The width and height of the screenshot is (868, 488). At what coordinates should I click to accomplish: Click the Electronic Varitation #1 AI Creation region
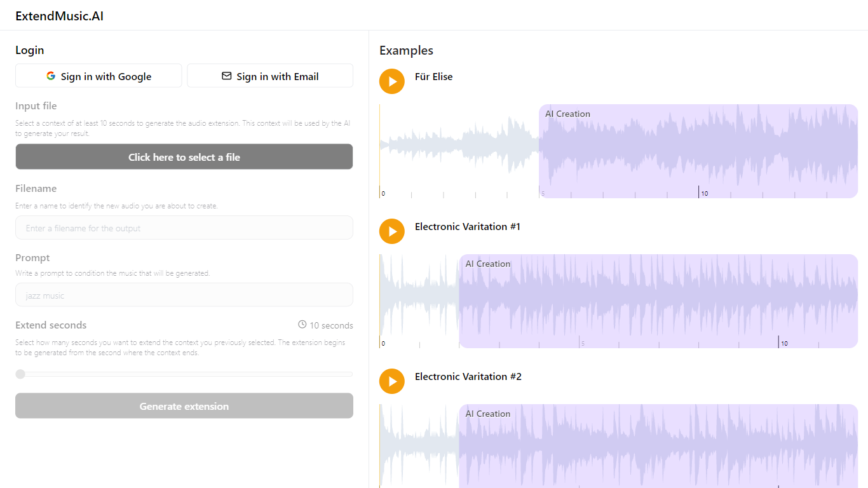click(x=658, y=301)
